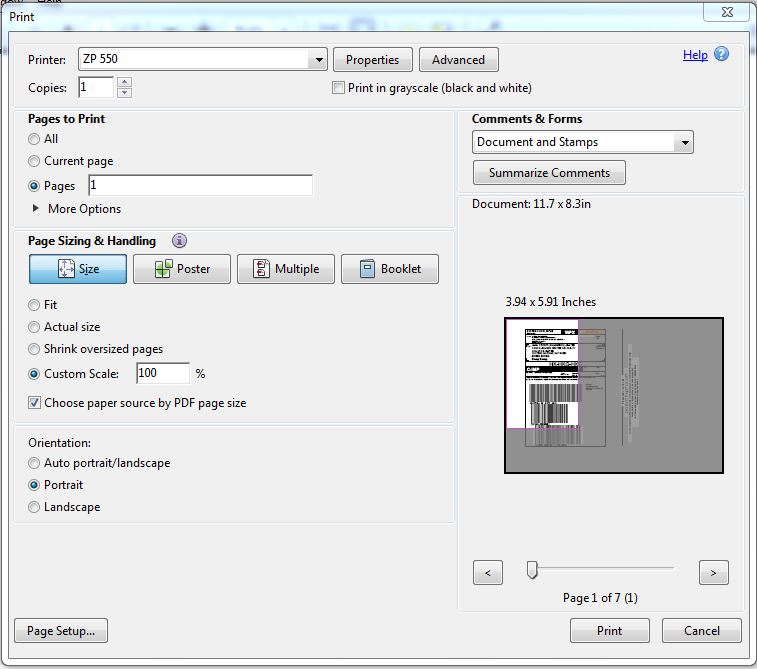Click the Summarize Comments button

[x=549, y=173]
